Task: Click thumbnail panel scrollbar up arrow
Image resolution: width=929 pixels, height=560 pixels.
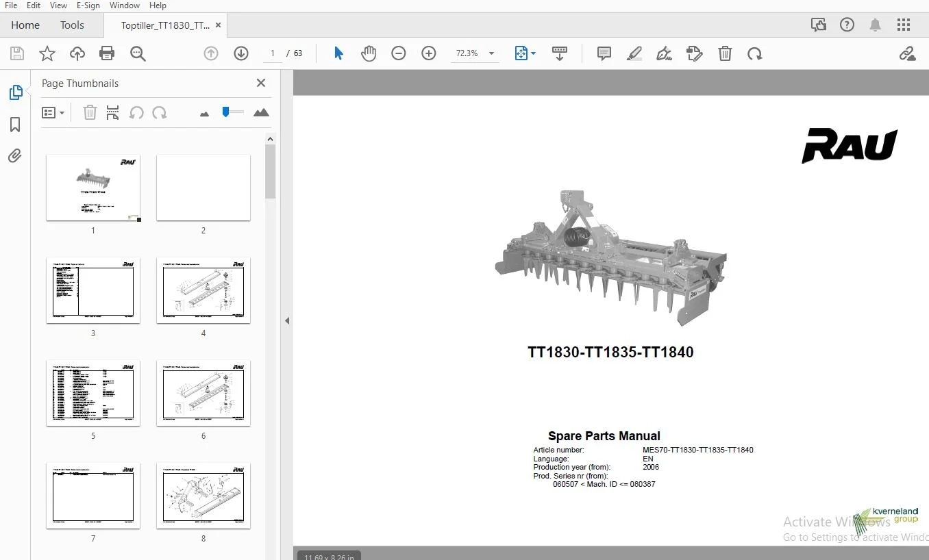Action: pos(271,139)
